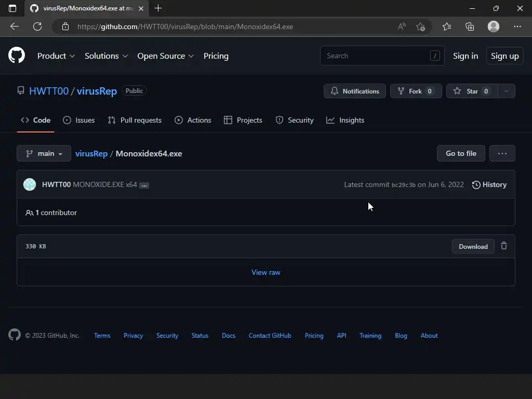Image resolution: width=532 pixels, height=399 pixels.
Task: Close the virusRep browser tab
Action: 141,8
